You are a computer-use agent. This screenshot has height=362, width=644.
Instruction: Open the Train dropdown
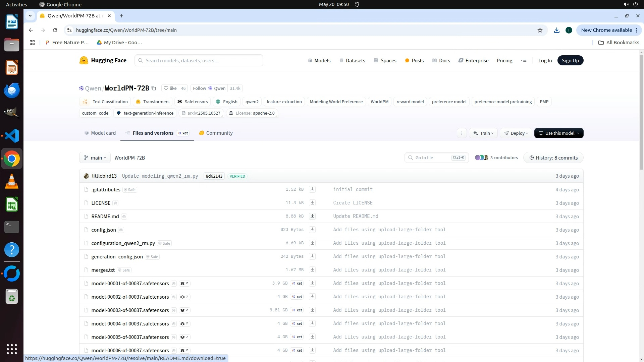(483, 133)
